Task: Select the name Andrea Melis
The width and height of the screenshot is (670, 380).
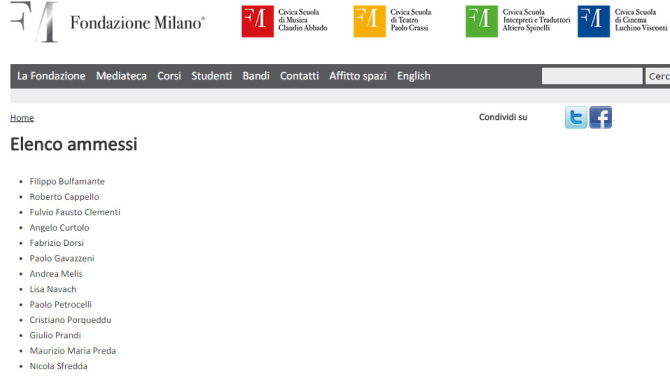Action: [x=56, y=274]
